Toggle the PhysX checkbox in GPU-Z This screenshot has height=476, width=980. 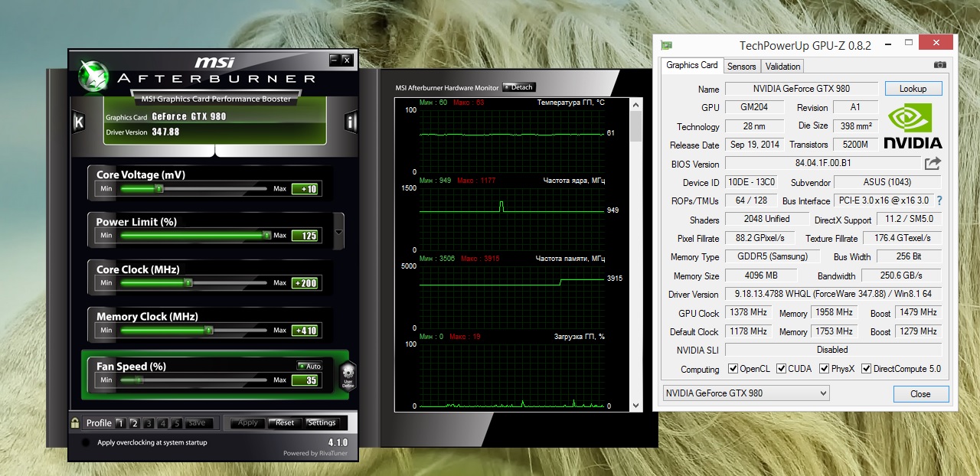click(825, 369)
